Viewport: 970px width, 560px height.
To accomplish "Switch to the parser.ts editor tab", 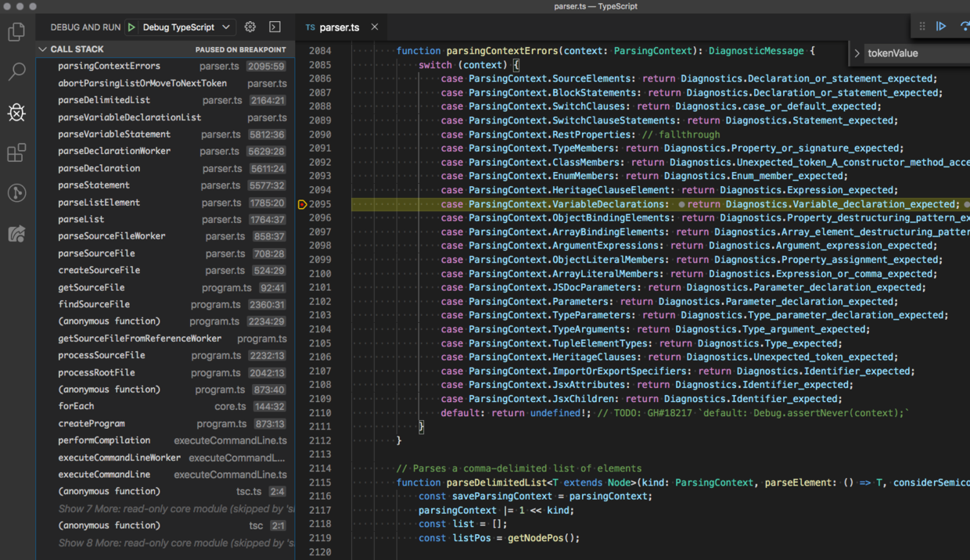I will point(339,27).
